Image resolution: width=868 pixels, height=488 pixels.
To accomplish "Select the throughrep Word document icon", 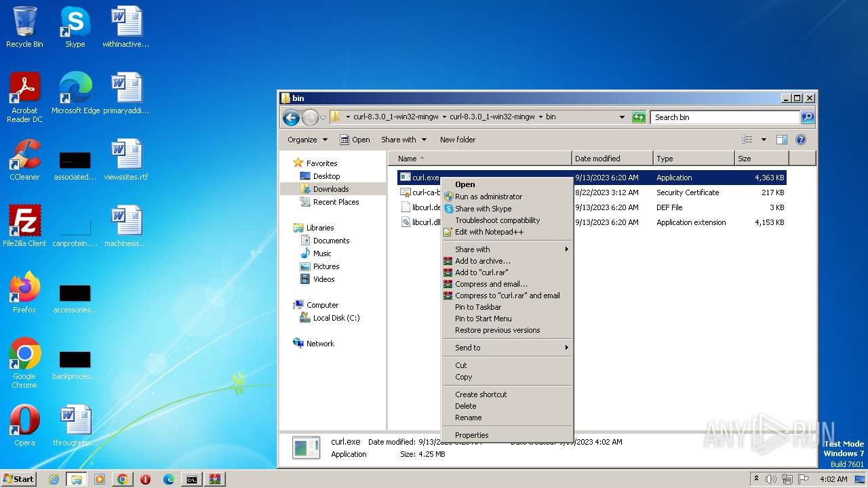I will [75, 426].
